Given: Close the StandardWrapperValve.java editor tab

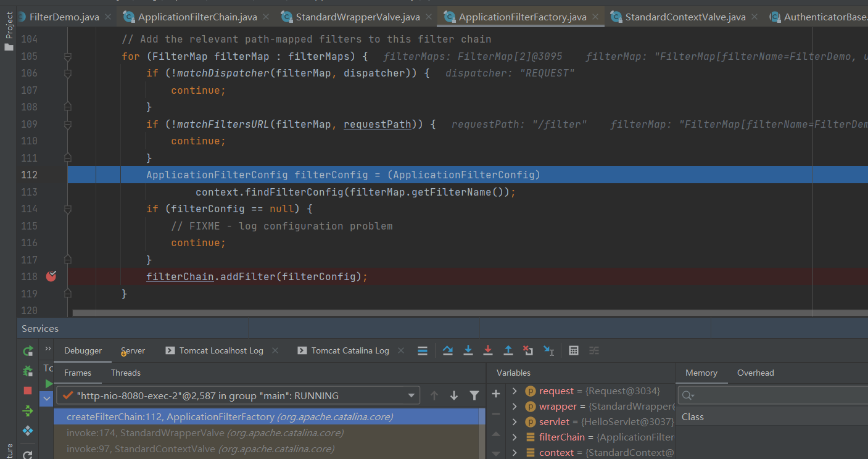Looking at the screenshot, I should pos(429,17).
